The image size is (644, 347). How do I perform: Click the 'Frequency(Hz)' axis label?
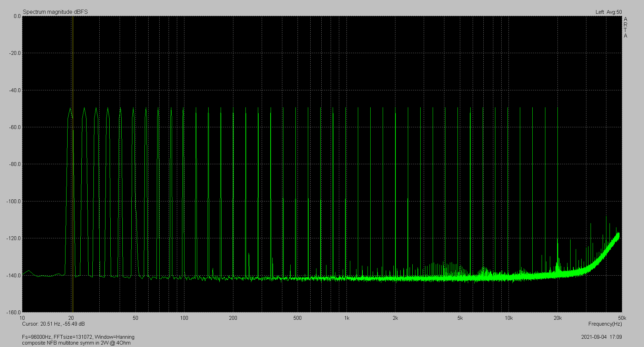pyautogui.click(x=605, y=324)
